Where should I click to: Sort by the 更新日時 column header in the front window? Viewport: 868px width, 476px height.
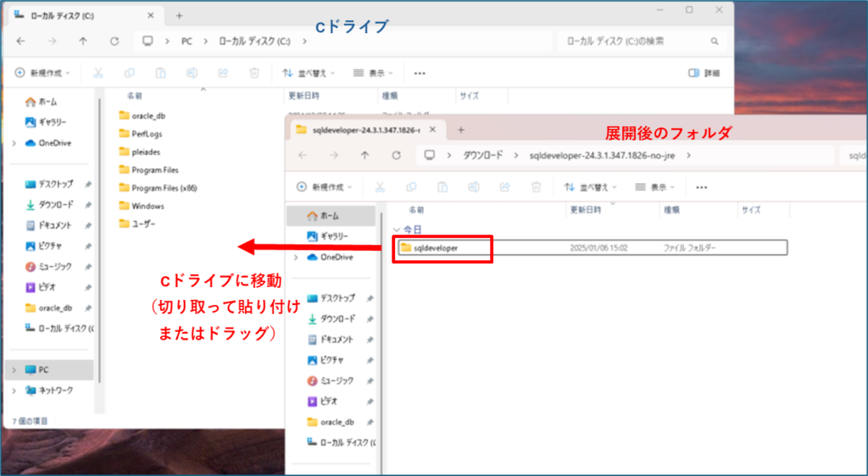(585, 209)
